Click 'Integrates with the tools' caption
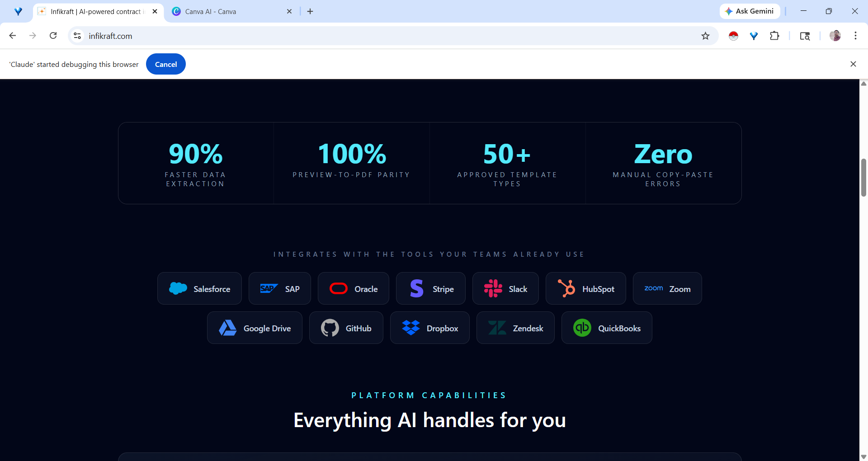 coord(429,254)
